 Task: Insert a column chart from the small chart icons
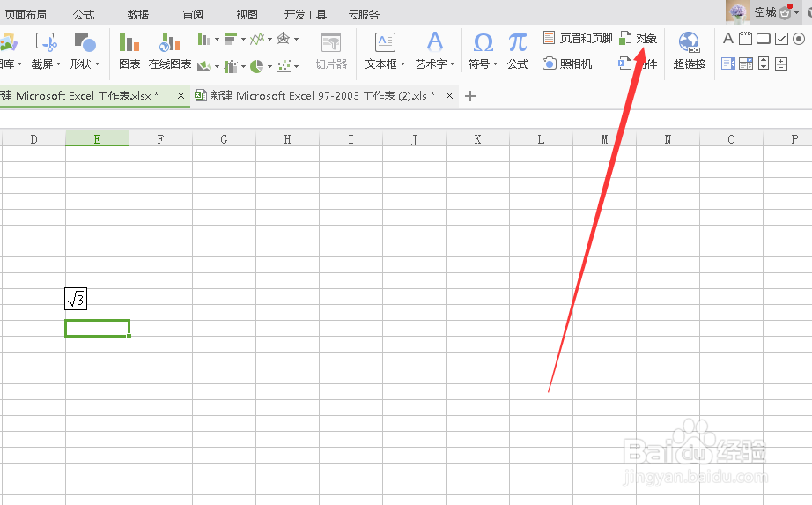(204, 39)
